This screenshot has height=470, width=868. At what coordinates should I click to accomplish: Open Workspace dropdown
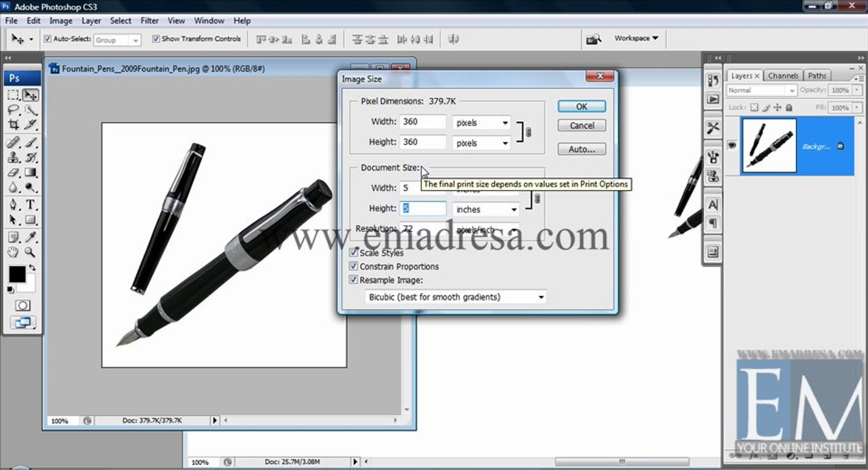click(636, 39)
